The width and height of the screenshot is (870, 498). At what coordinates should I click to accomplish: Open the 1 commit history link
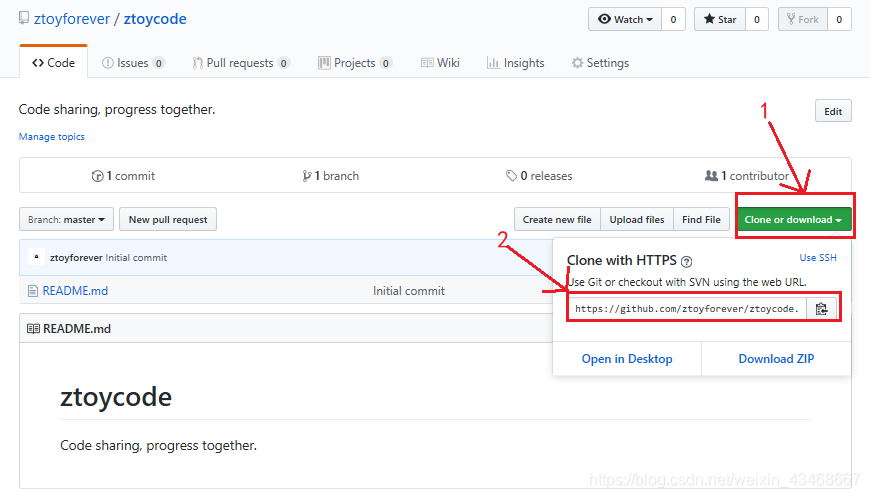(x=123, y=176)
